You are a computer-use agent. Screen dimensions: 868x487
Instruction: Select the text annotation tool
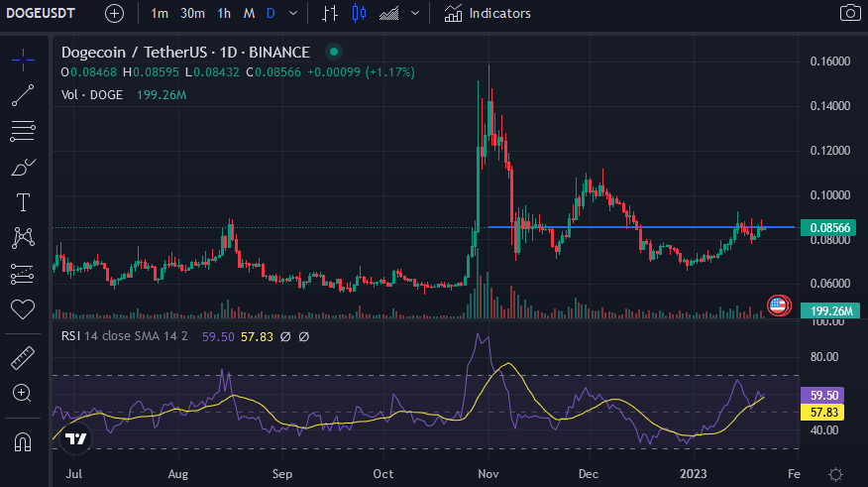click(23, 202)
